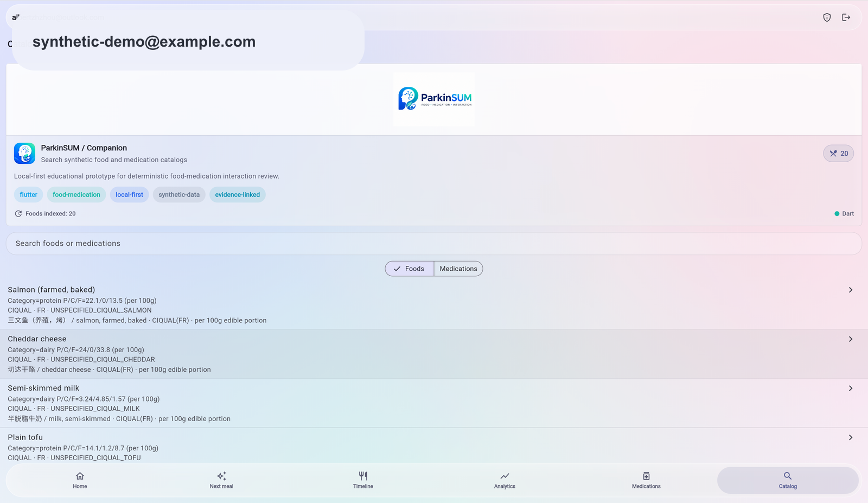The width and height of the screenshot is (868, 503).
Task: Click the UNSPECIFIED_CIQUAL_MILK source line
Action: tap(74, 409)
